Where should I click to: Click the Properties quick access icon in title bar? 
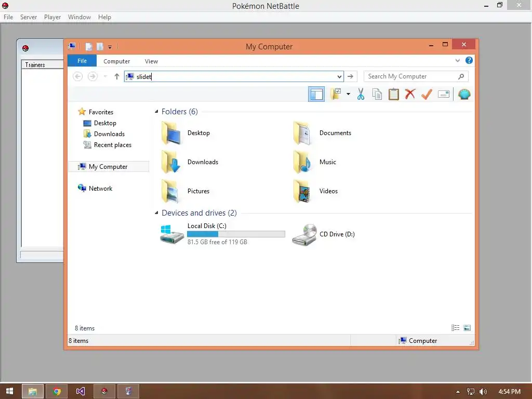tap(89, 47)
